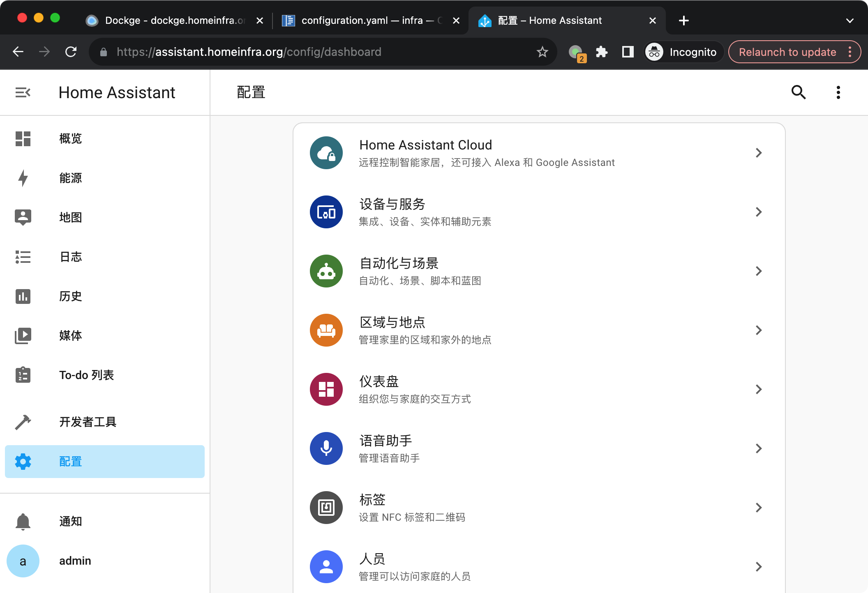The image size is (868, 593).
Task: Click the 区域与地点 sofa icon
Action: pyautogui.click(x=326, y=330)
